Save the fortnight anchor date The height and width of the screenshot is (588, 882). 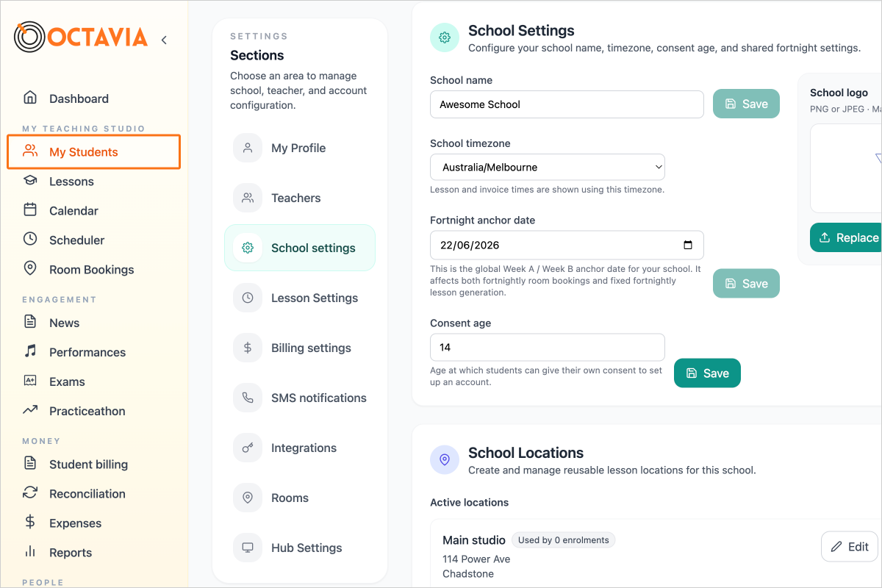click(x=746, y=284)
